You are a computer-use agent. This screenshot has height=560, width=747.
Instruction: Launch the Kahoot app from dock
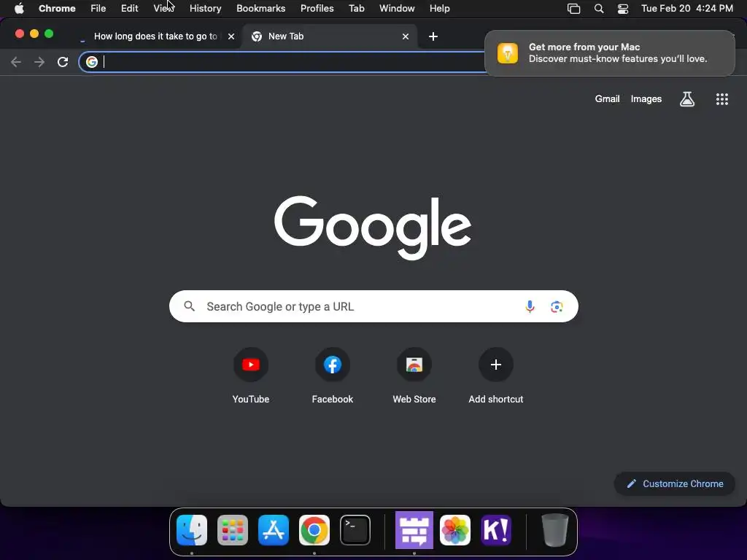[496, 530]
